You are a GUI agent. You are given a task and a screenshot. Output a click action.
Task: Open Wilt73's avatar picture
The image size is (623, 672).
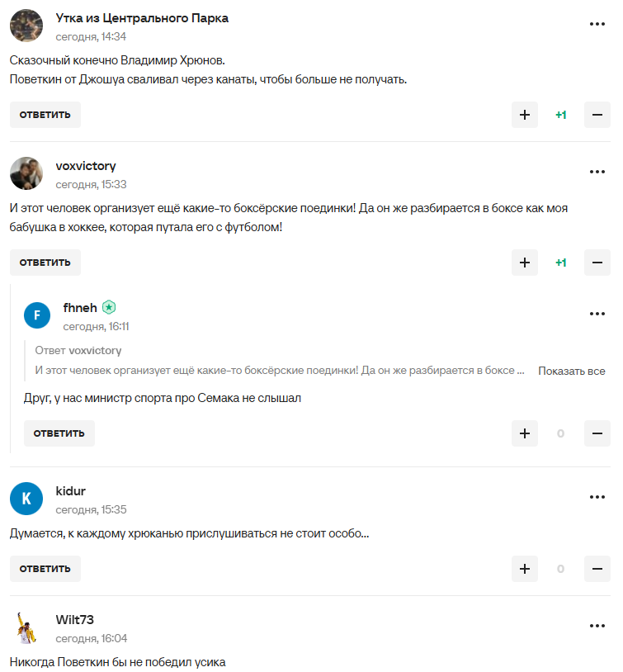click(26, 627)
